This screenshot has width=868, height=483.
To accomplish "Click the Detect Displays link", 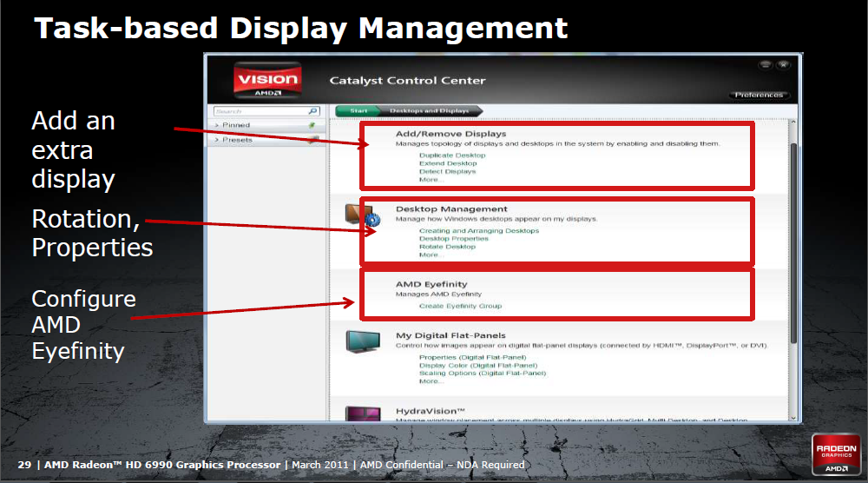I will (x=447, y=171).
